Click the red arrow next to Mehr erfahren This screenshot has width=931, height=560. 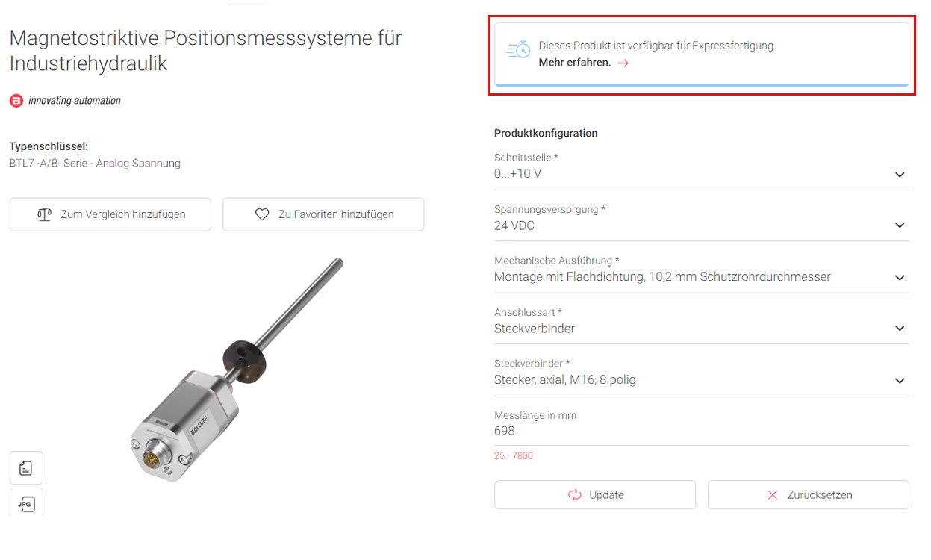point(623,63)
